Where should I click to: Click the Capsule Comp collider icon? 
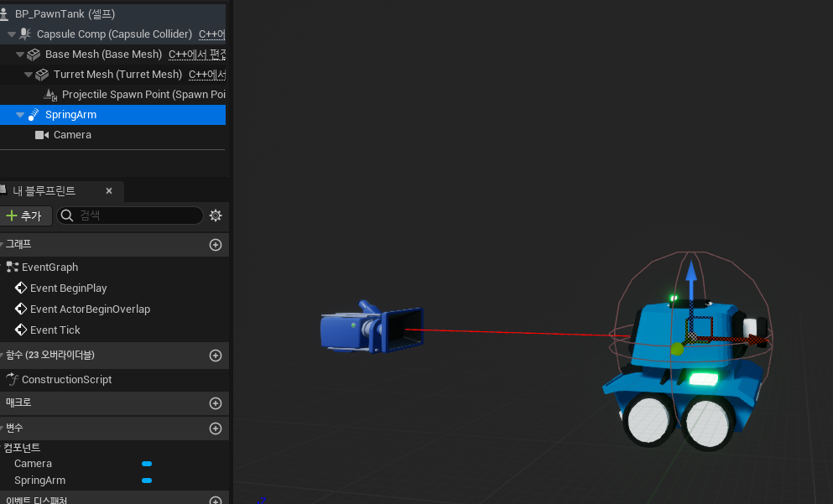tap(25, 34)
